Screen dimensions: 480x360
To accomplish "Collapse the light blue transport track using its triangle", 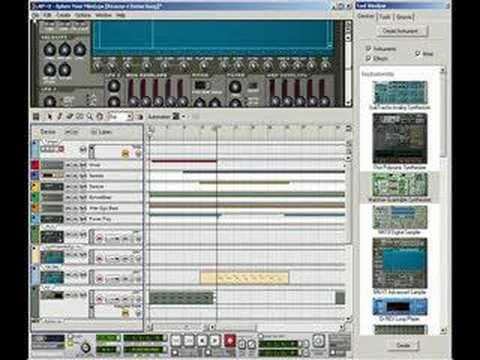I will point(35,143).
